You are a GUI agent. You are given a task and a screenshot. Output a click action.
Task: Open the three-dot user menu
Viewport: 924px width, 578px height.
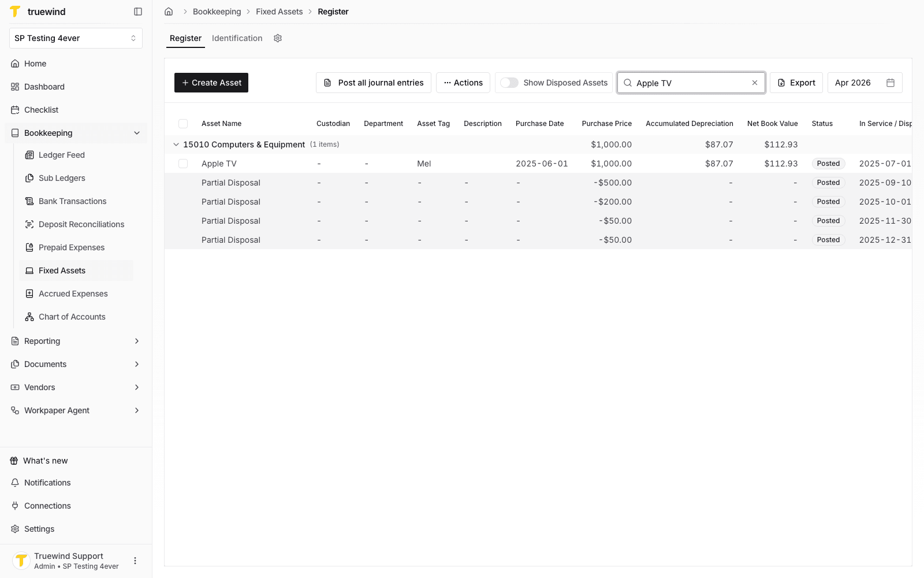(135, 561)
